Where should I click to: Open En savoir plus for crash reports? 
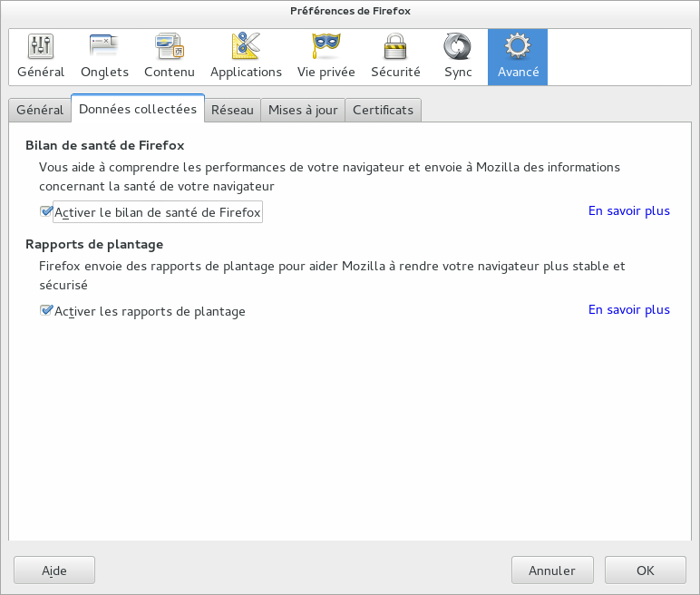pyautogui.click(x=629, y=309)
